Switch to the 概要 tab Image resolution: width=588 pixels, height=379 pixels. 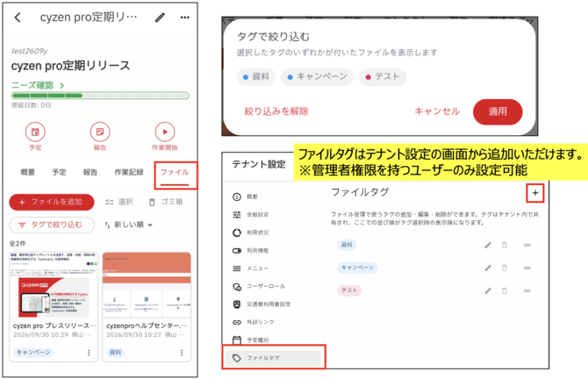[28, 173]
